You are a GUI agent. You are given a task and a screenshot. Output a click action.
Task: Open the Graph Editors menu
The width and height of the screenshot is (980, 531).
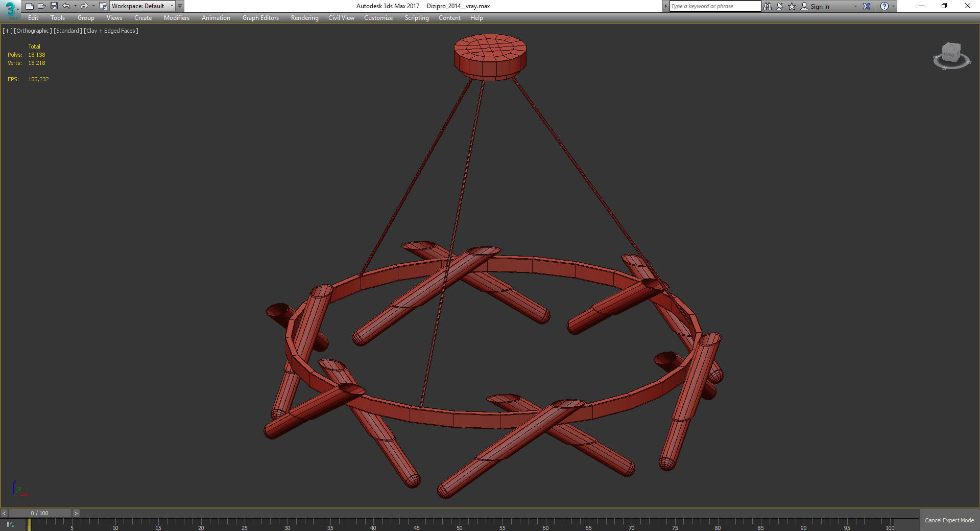coord(260,18)
